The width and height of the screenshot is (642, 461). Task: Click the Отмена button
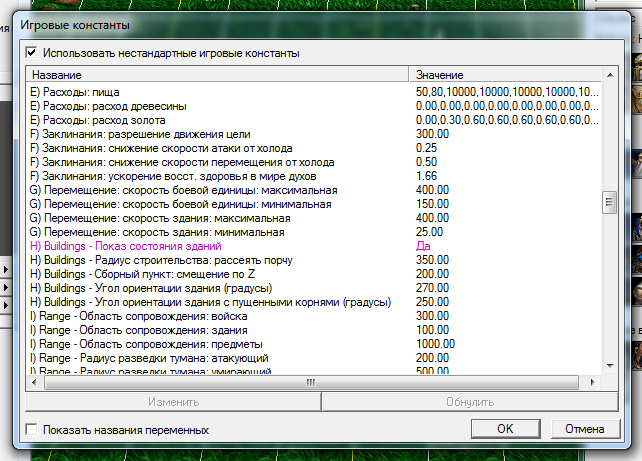click(585, 429)
